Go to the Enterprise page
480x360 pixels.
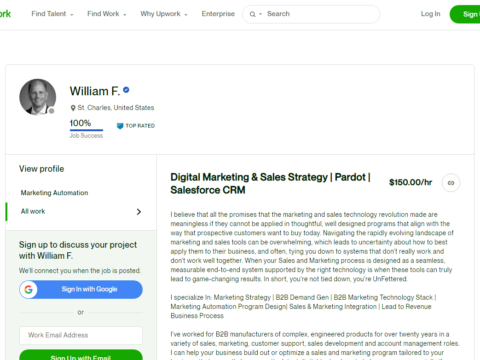[218, 14]
